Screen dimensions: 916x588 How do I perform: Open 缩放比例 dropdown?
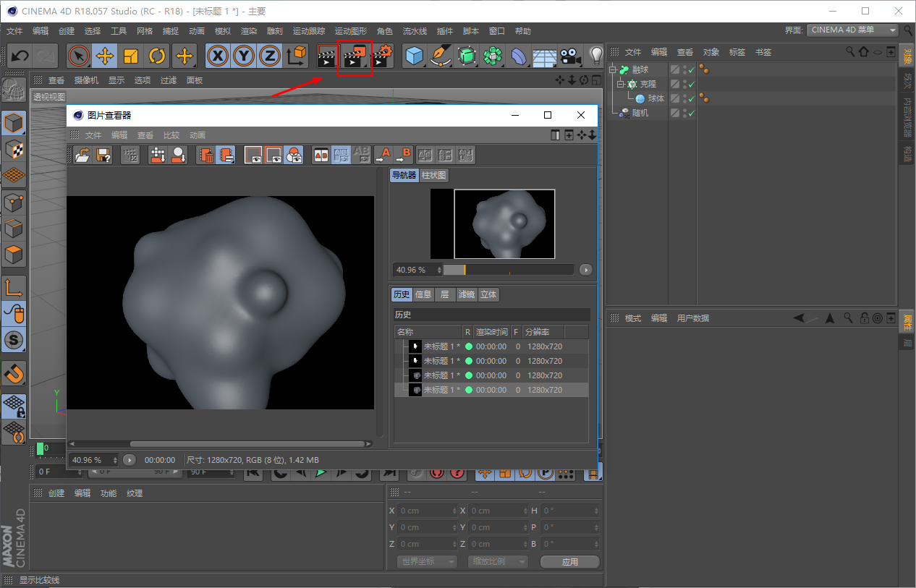[x=498, y=562]
